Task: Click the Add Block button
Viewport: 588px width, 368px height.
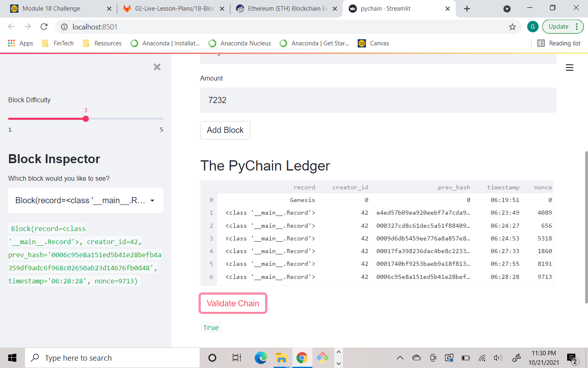Action: pyautogui.click(x=225, y=130)
